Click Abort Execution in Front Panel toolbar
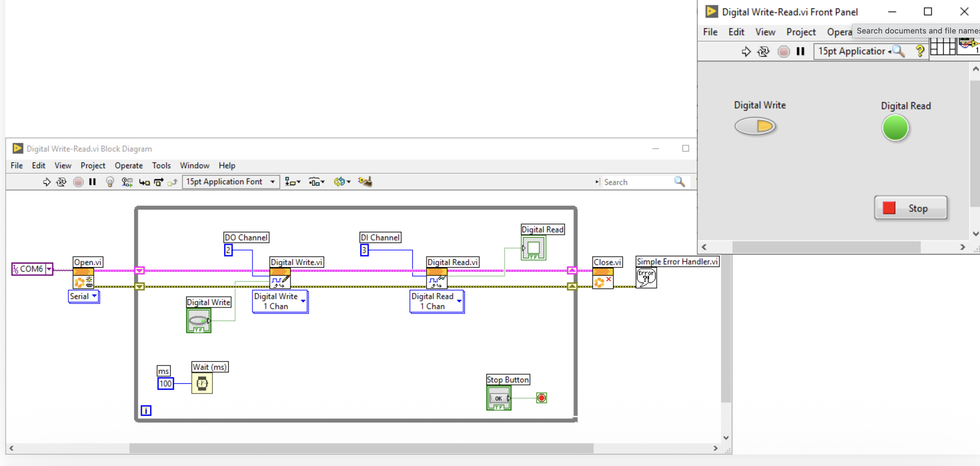980x466 pixels. point(783,51)
